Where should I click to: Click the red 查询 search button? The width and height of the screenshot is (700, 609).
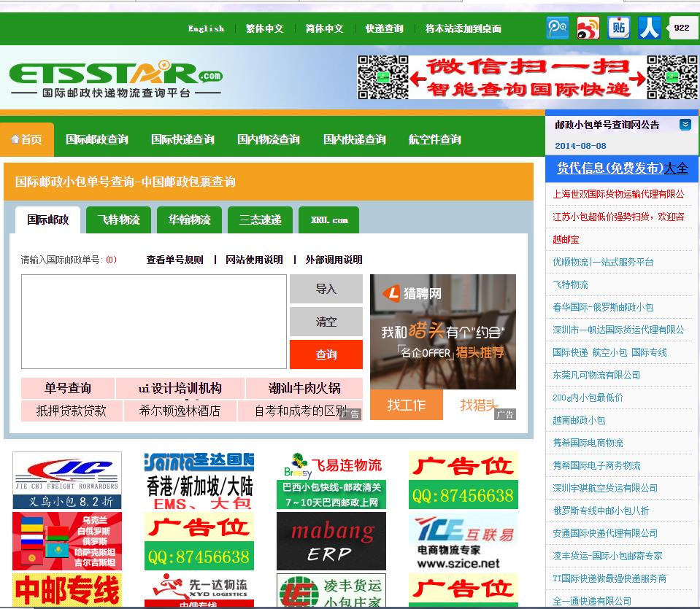(x=326, y=354)
